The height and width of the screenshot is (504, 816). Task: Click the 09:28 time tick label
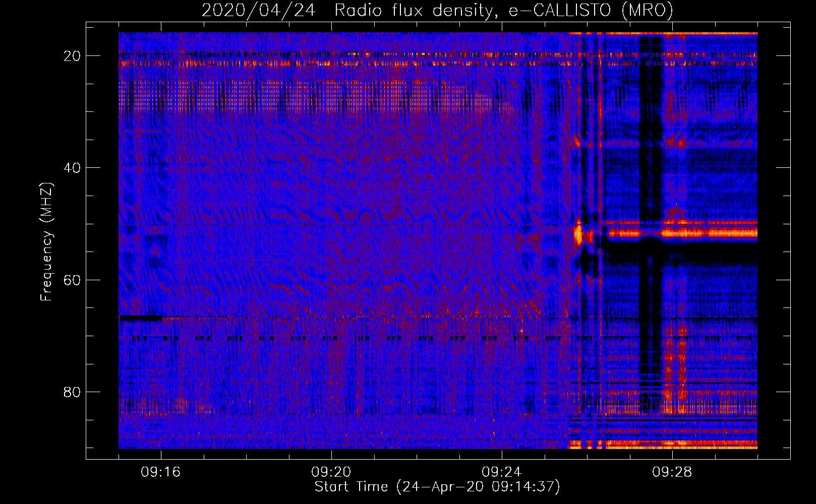(x=672, y=472)
